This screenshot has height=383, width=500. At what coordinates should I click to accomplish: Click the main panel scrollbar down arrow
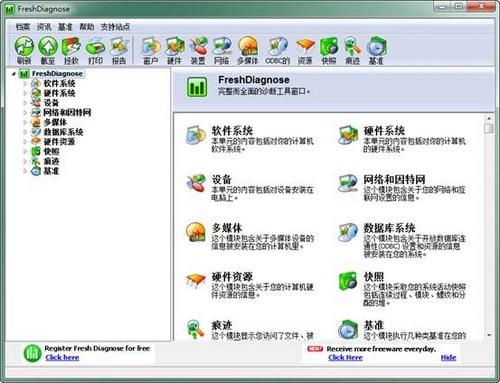(x=489, y=335)
